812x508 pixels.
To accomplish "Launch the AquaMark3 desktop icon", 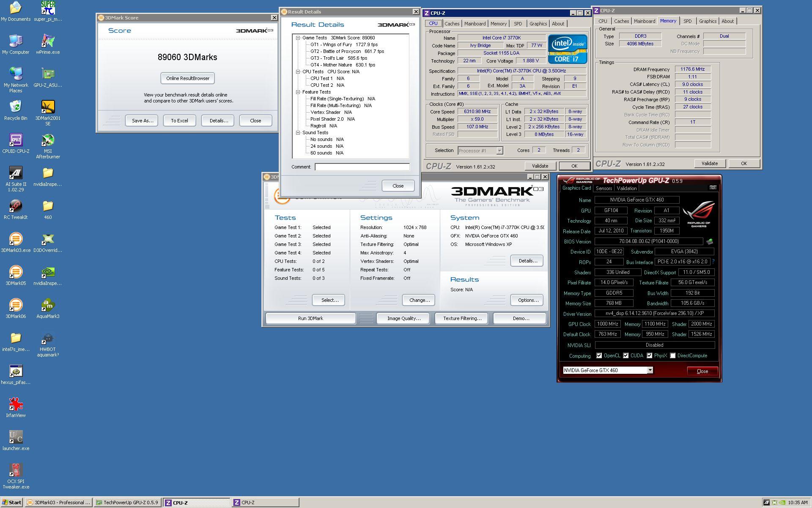I will click(48, 308).
